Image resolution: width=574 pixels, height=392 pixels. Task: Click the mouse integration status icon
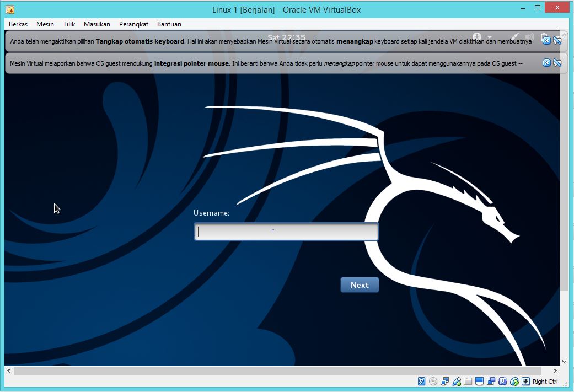tap(513, 382)
